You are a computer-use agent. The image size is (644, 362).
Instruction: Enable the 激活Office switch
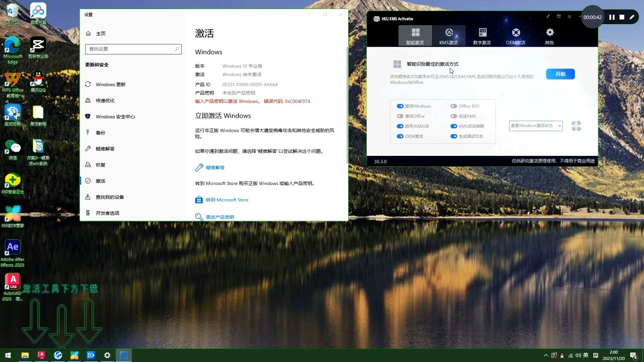click(x=400, y=116)
